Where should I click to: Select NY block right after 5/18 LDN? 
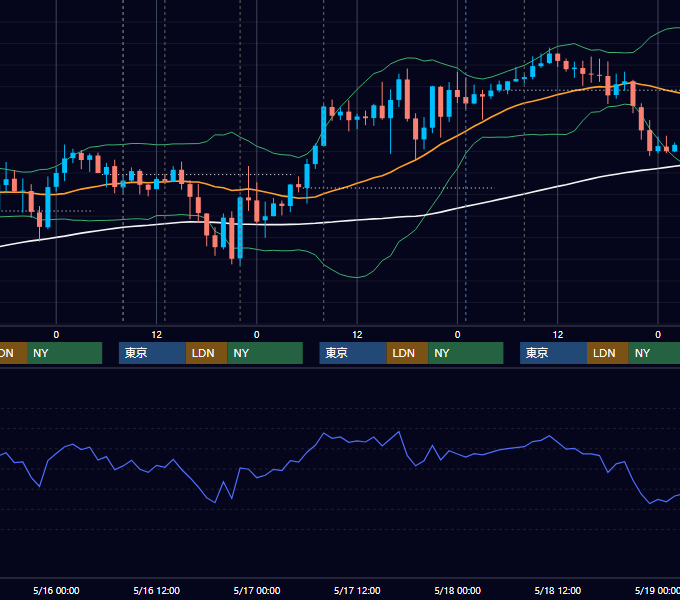tap(654, 353)
